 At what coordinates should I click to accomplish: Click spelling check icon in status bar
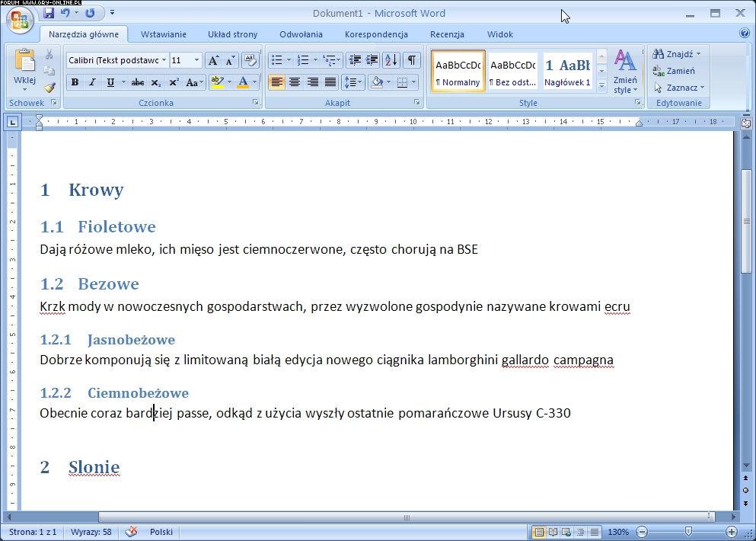[131, 532]
